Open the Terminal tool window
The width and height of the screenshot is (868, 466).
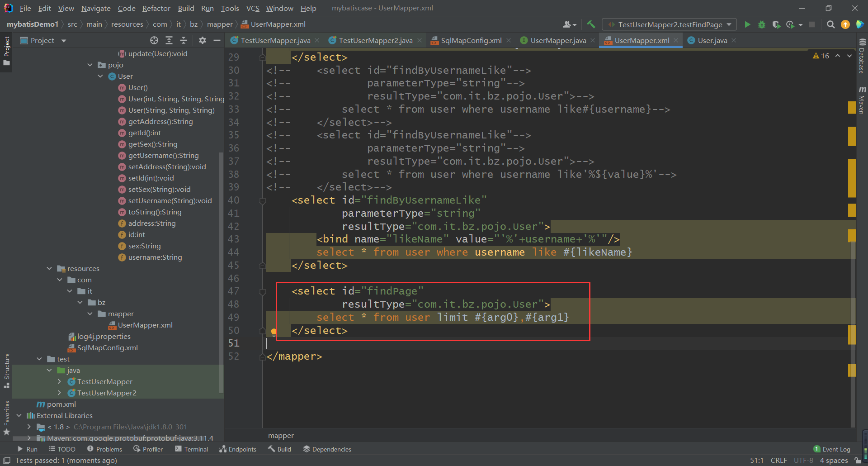coord(191,449)
